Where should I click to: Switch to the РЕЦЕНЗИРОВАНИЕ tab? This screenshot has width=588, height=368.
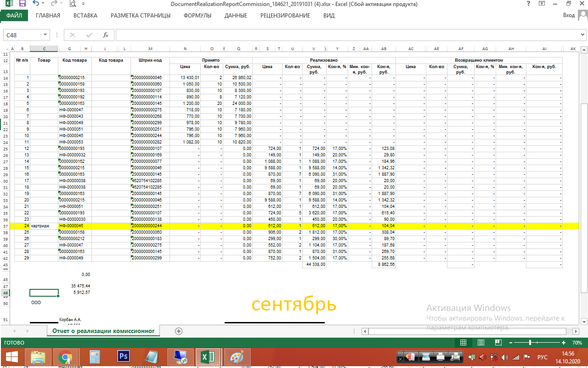(x=285, y=15)
